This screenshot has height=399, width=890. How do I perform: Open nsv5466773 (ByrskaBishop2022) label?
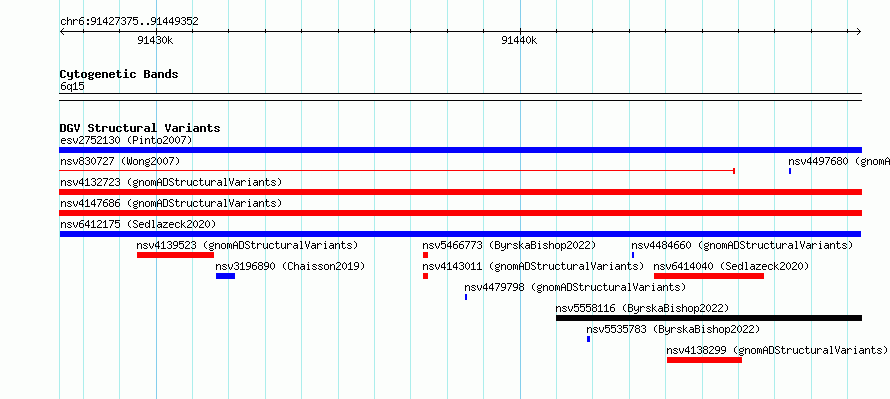(x=509, y=245)
